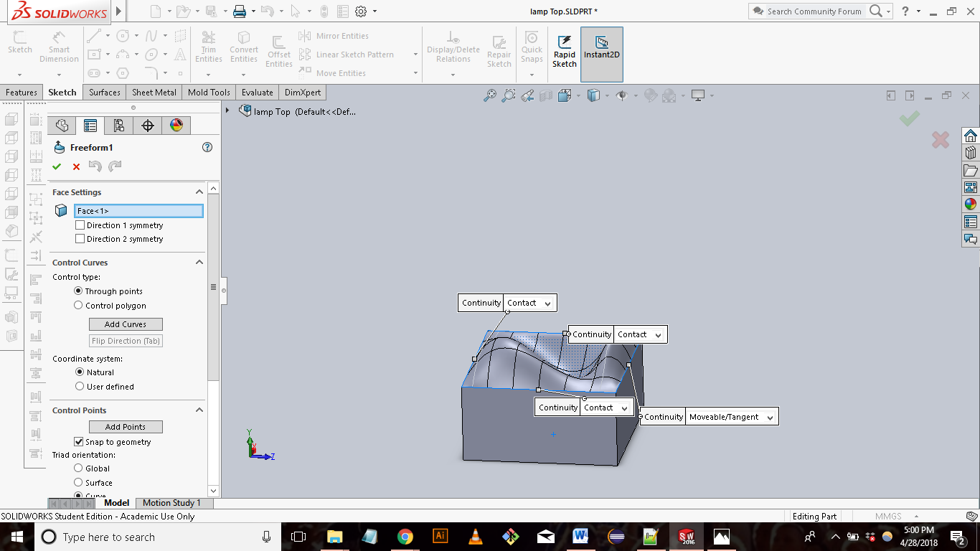Choose the User defined coordinate system
The image size is (980, 551).
pyautogui.click(x=80, y=387)
